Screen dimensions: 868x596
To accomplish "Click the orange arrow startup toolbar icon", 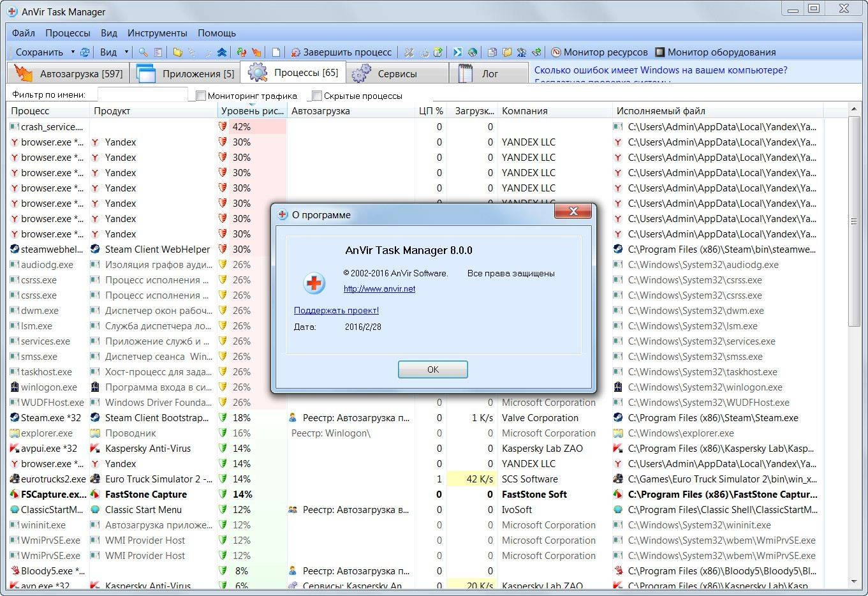I will coord(256,52).
